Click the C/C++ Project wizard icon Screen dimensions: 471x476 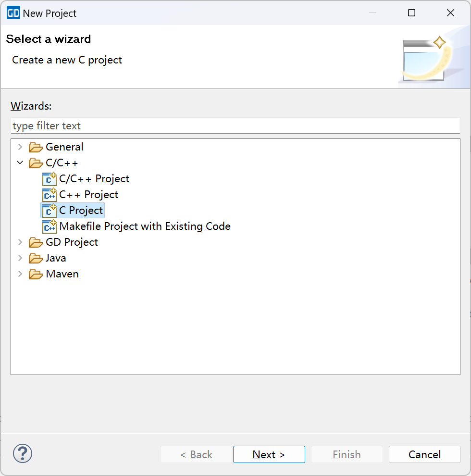(50, 179)
